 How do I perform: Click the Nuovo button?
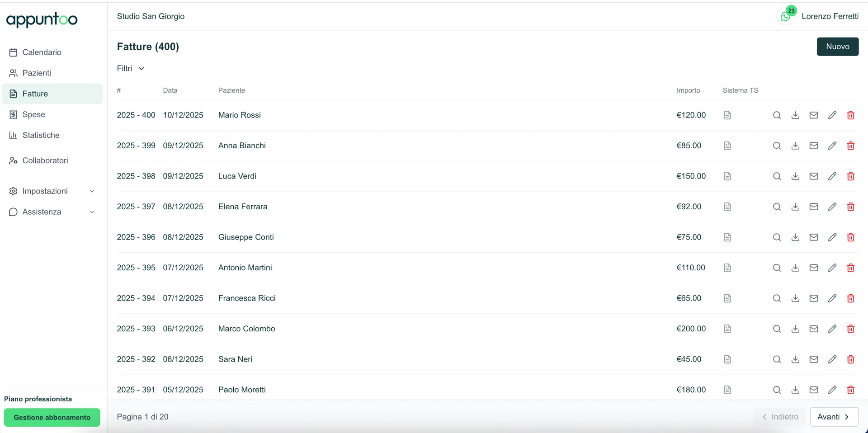837,47
